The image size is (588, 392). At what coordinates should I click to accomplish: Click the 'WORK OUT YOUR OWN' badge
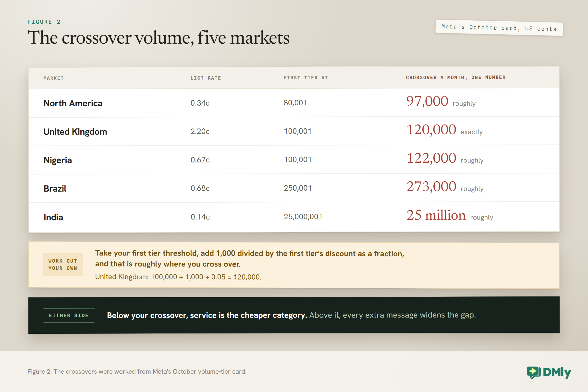(63, 265)
